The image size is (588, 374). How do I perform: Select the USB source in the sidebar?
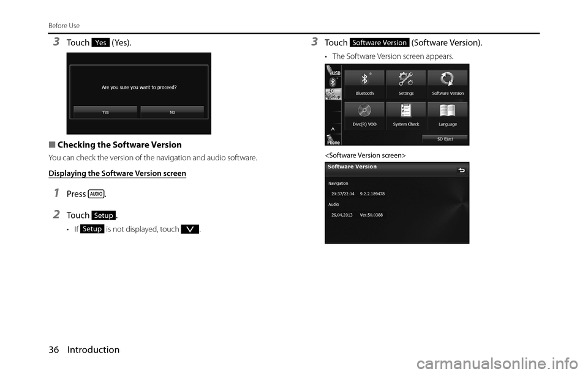[x=333, y=71]
